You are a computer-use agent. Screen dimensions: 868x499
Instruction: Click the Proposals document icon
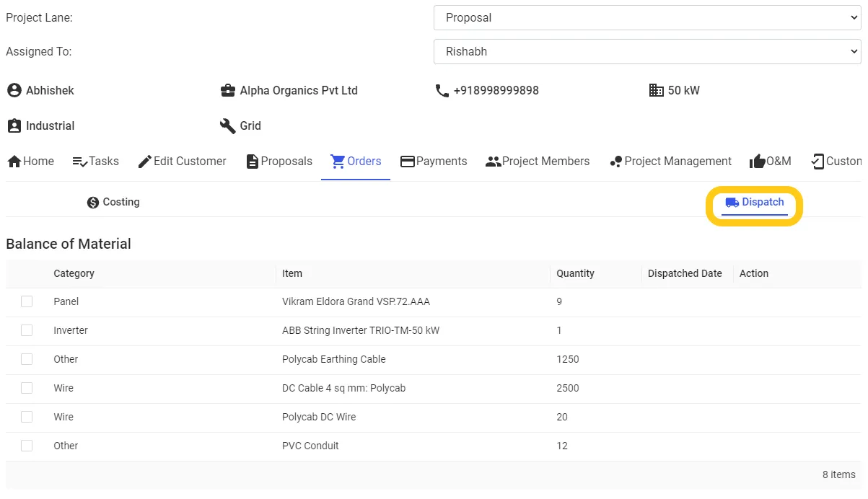[253, 162]
